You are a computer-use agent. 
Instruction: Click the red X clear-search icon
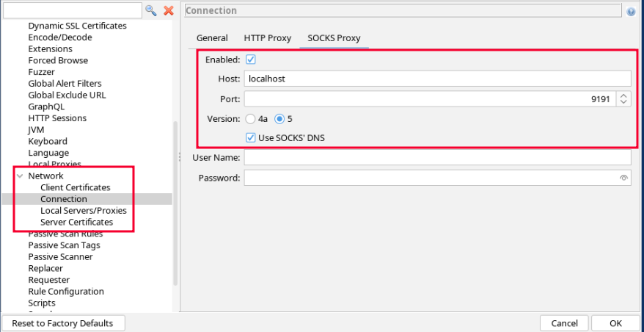click(x=169, y=10)
